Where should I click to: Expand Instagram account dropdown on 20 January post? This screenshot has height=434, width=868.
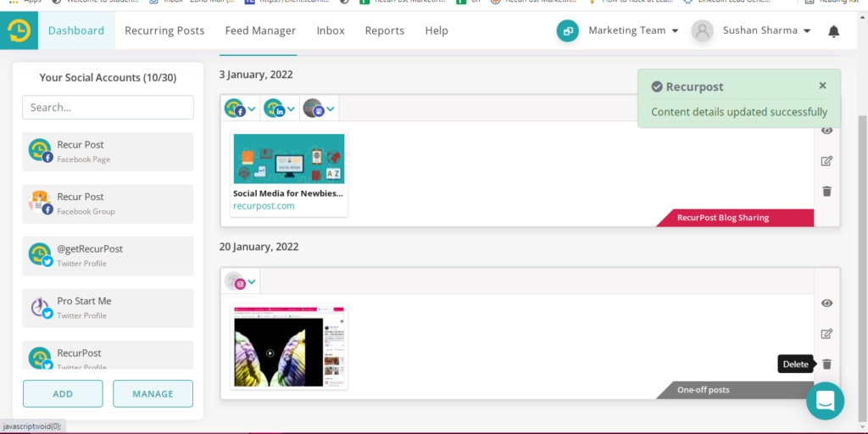pyautogui.click(x=252, y=282)
